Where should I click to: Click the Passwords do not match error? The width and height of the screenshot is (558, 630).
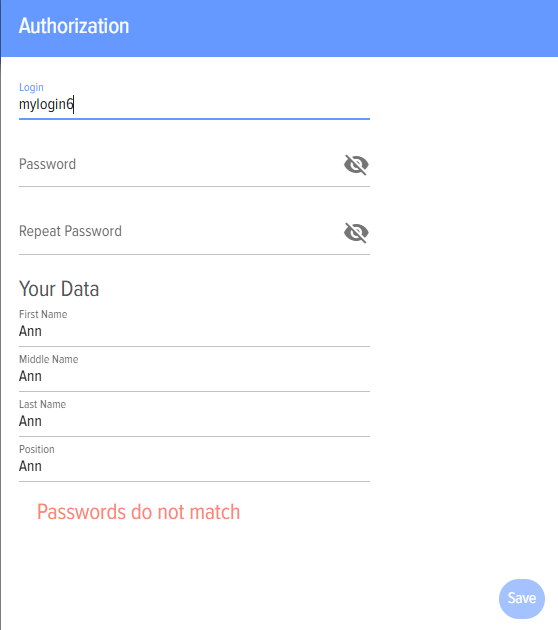[x=139, y=512]
